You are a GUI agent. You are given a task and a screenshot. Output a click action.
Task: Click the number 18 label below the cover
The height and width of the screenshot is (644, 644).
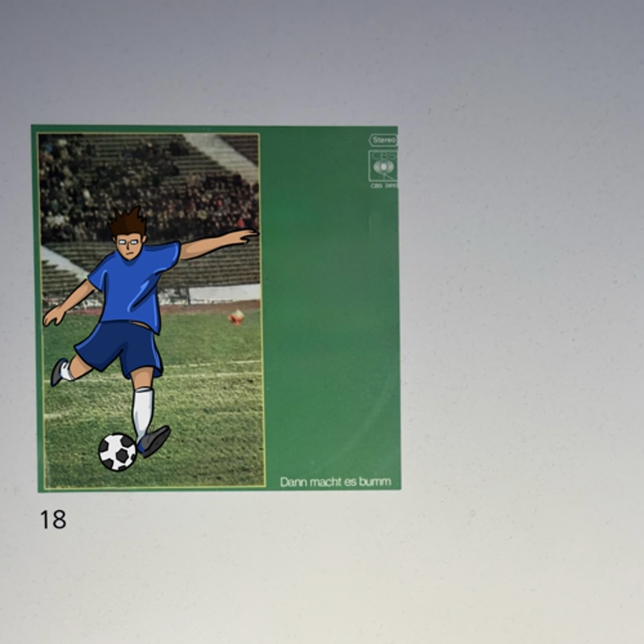pyautogui.click(x=53, y=519)
